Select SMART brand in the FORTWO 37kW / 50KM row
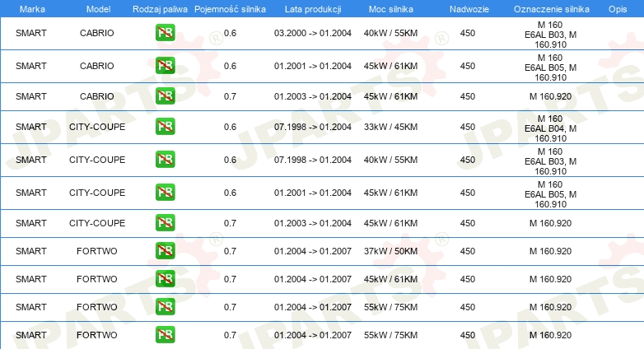This screenshot has width=644, height=349. (30, 251)
